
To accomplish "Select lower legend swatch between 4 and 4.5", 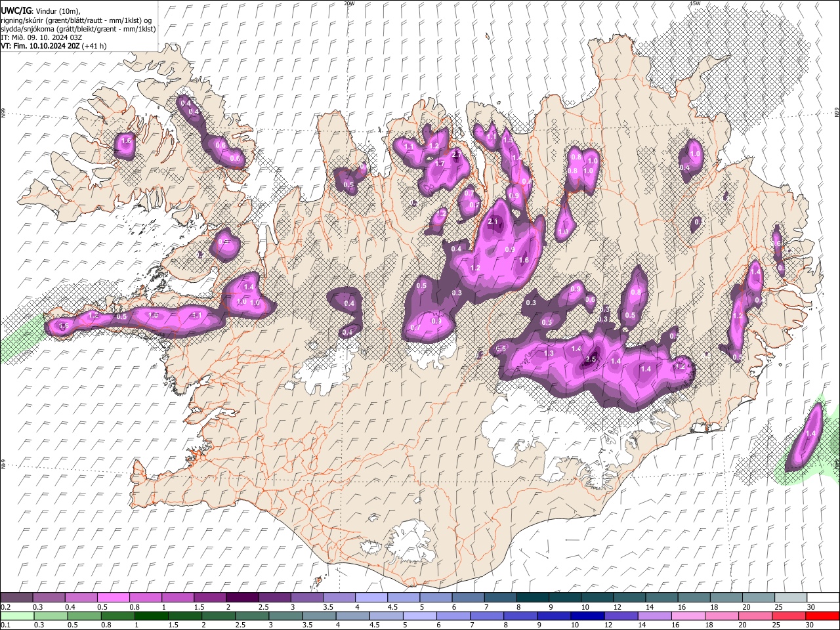I will [353, 616].
